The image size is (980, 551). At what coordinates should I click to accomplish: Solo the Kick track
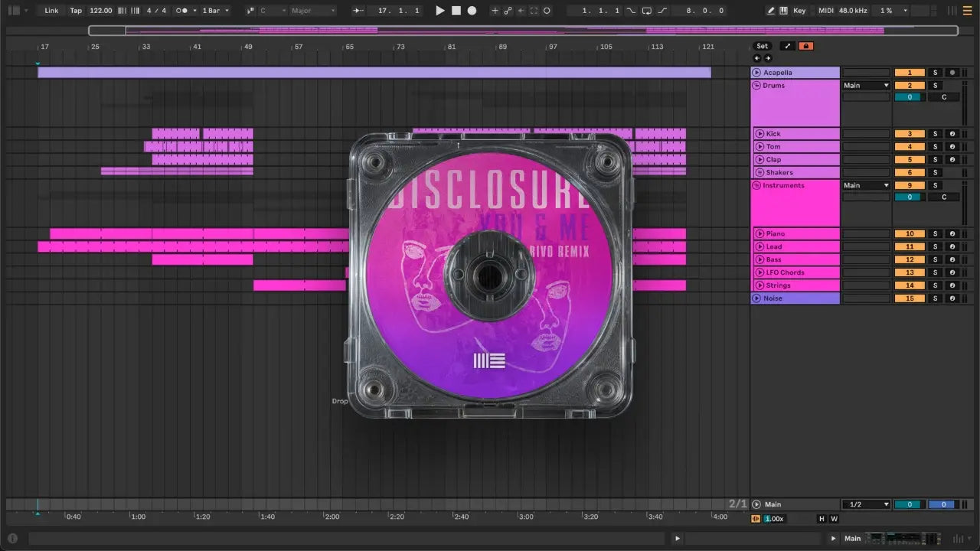click(x=934, y=134)
